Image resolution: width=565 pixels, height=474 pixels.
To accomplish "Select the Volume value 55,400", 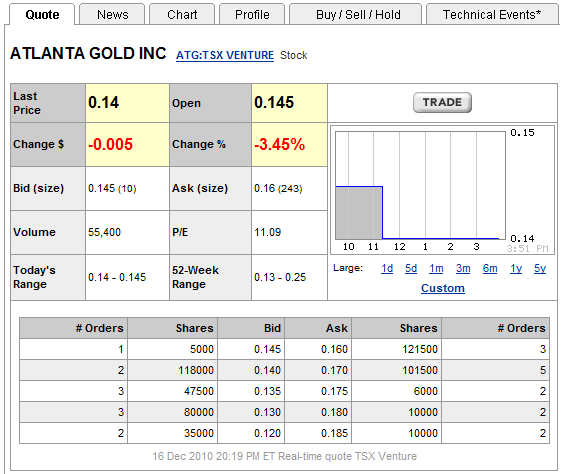I will click(x=104, y=232).
